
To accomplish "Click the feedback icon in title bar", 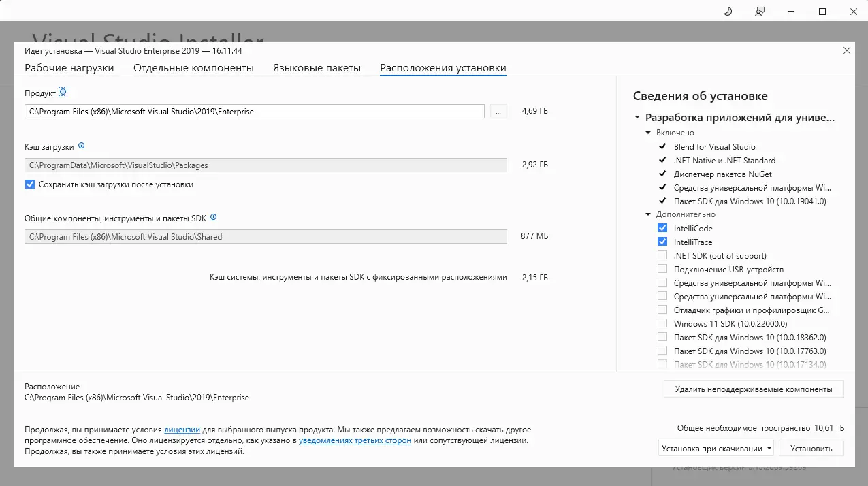I will pyautogui.click(x=760, y=12).
